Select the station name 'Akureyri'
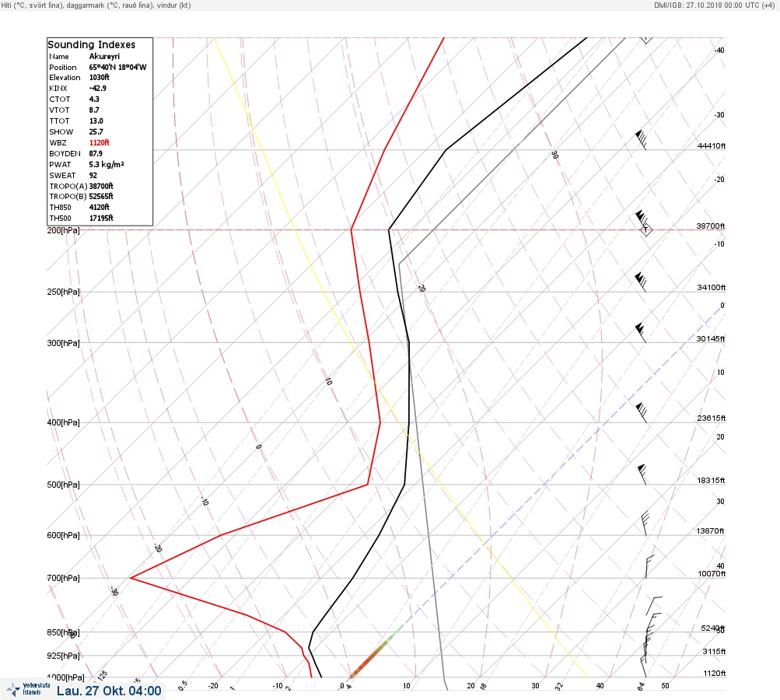The image size is (780, 700). tap(104, 56)
